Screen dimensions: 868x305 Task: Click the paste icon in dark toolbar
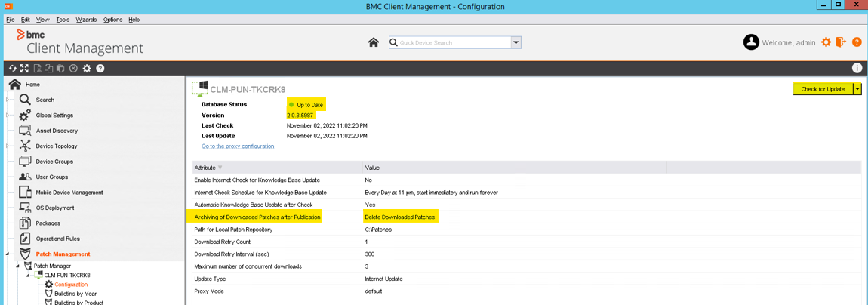[61, 68]
